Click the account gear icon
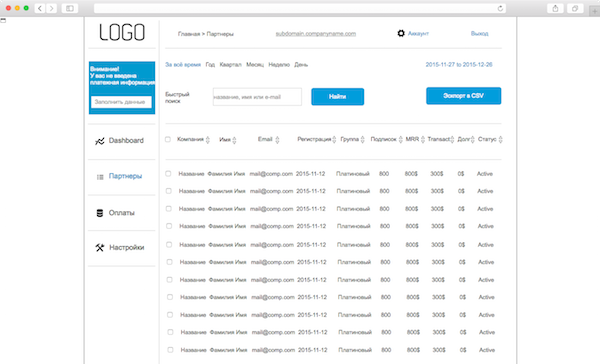 [x=401, y=33]
